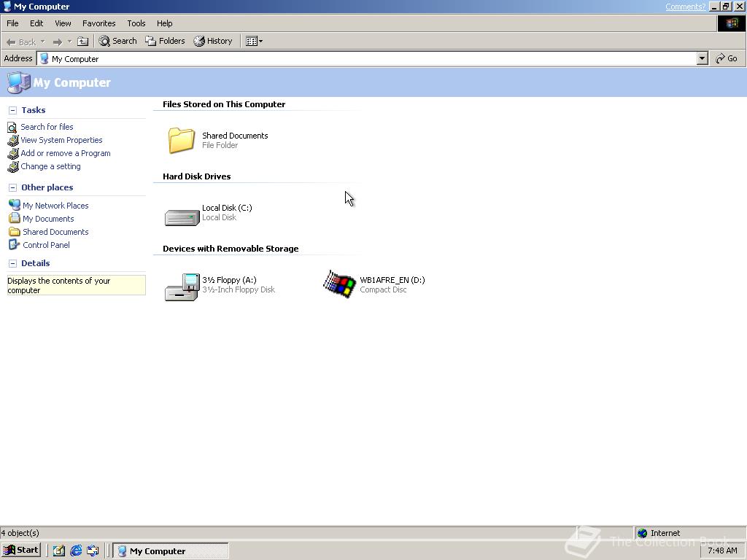Click inside the Address input field
The image size is (747, 560).
367,58
